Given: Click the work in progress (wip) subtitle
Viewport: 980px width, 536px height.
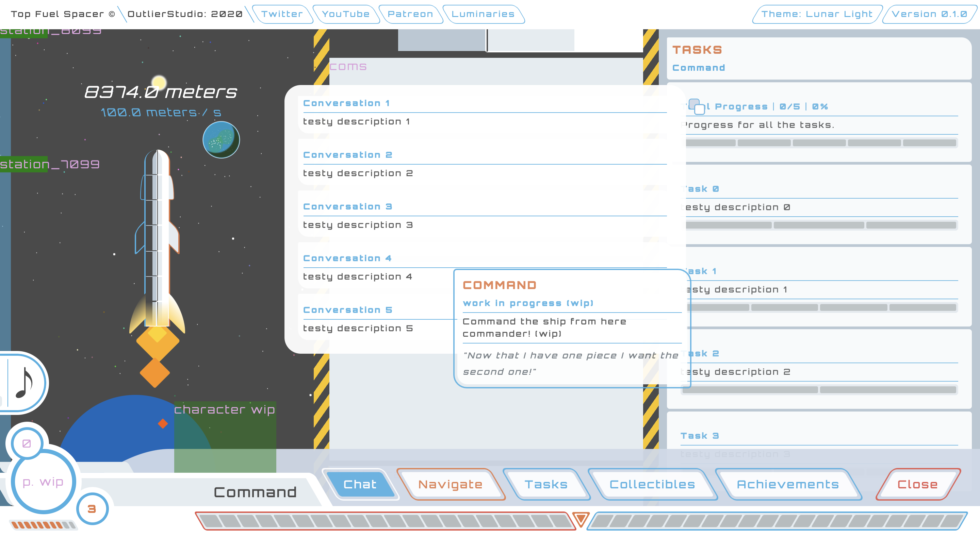Looking at the screenshot, I should tap(528, 303).
